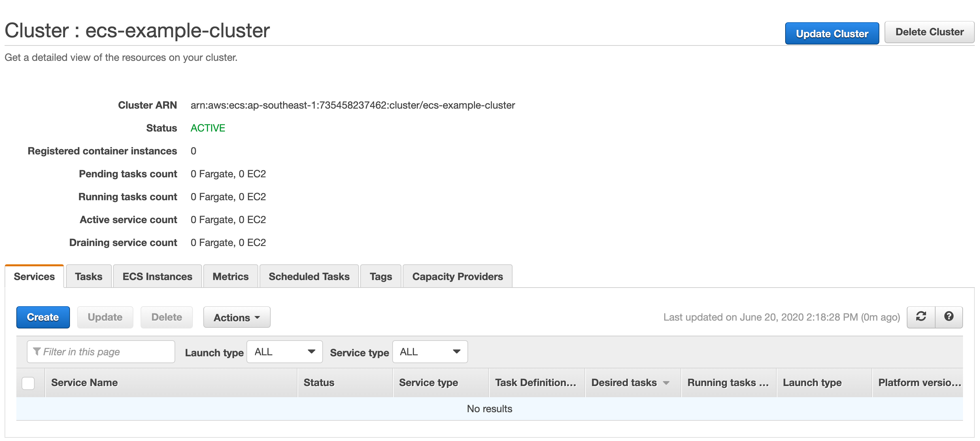Go to the Metrics tab

click(230, 276)
